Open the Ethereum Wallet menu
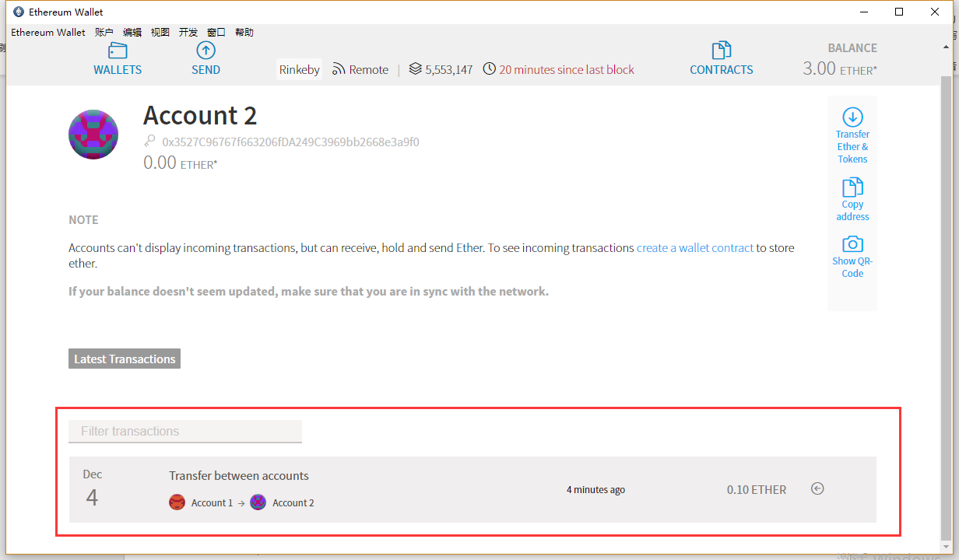 click(x=48, y=33)
